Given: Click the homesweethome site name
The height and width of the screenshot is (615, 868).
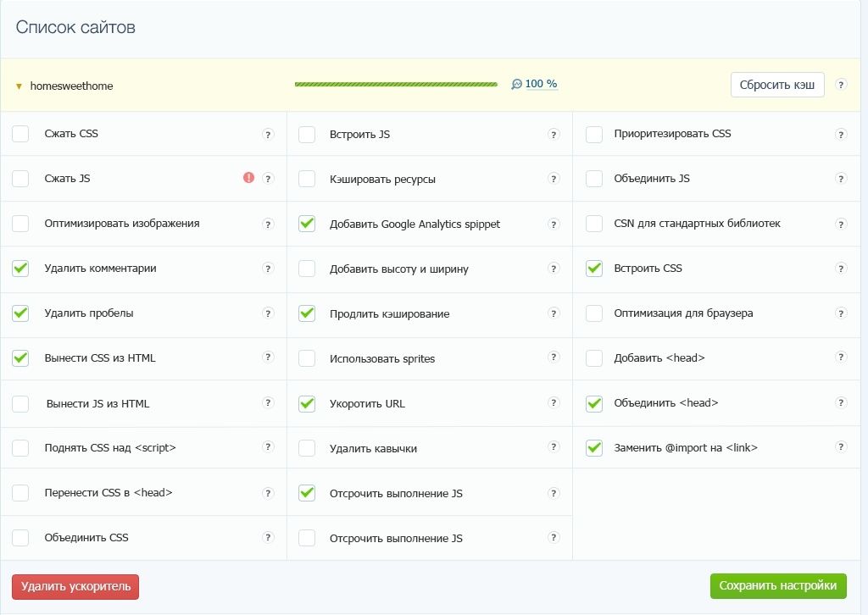Looking at the screenshot, I should 71,86.
